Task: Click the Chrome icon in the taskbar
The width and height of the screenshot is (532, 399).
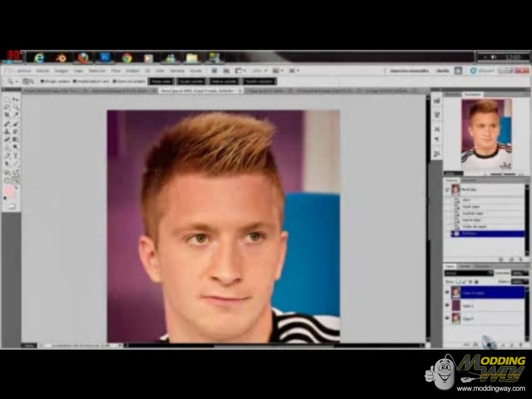Action: [127, 58]
